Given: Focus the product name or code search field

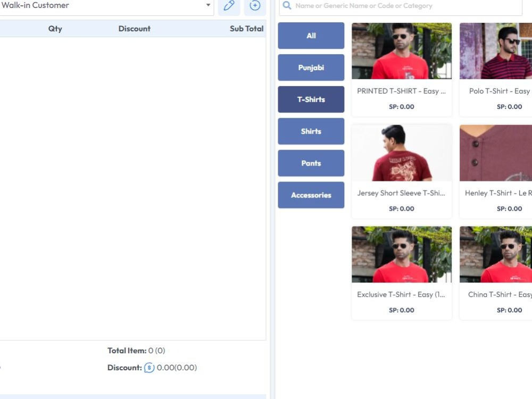Looking at the screenshot, I should pyautogui.click(x=401, y=6).
